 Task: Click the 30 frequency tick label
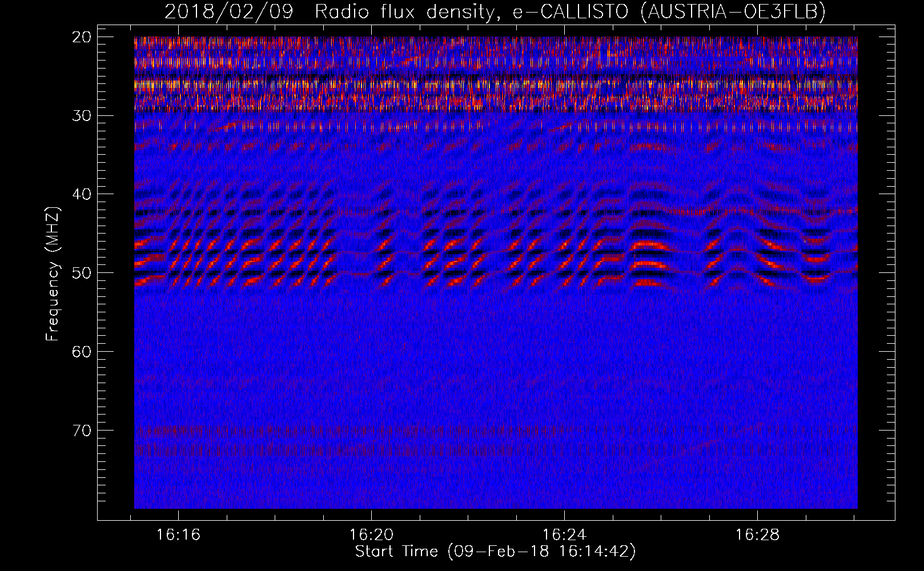click(82, 115)
